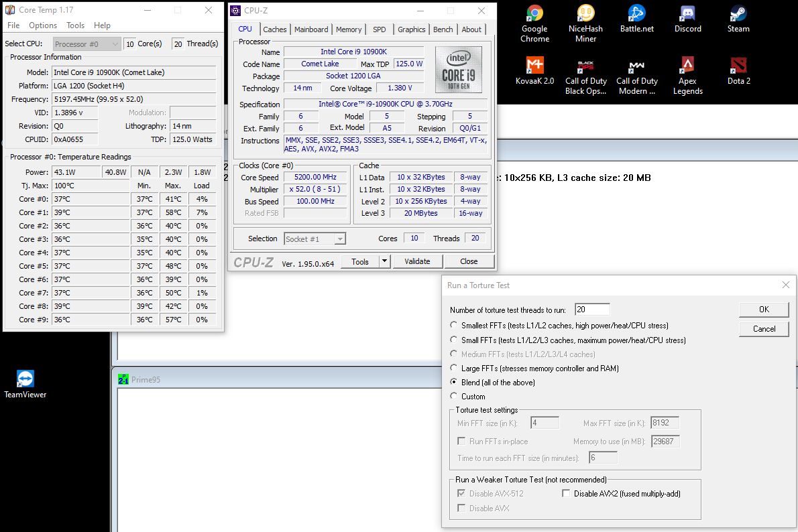Screen dimensions: 798x532
Task: Switch to Bench tab in CPU-Z
Action: (443, 29)
